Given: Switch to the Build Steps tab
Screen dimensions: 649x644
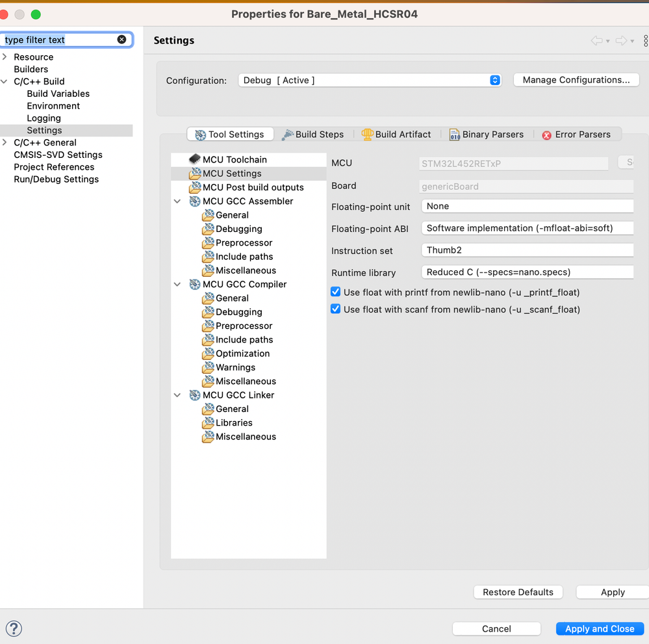Looking at the screenshot, I should tap(313, 134).
